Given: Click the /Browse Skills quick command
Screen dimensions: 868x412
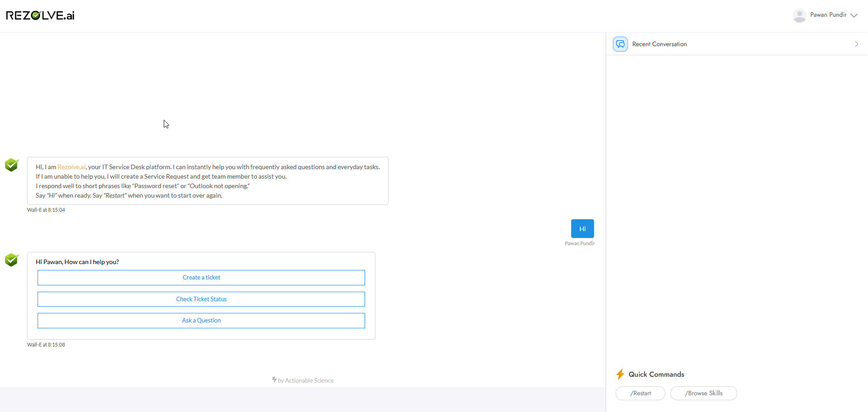Looking at the screenshot, I should click(704, 393).
